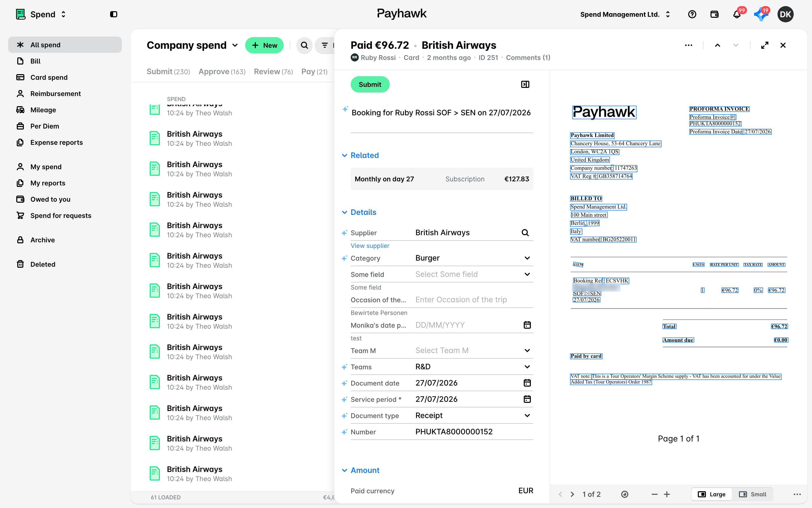Go to next document page arrow
Image resolution: width=812 pixels, height=508 pixels.
572,494
